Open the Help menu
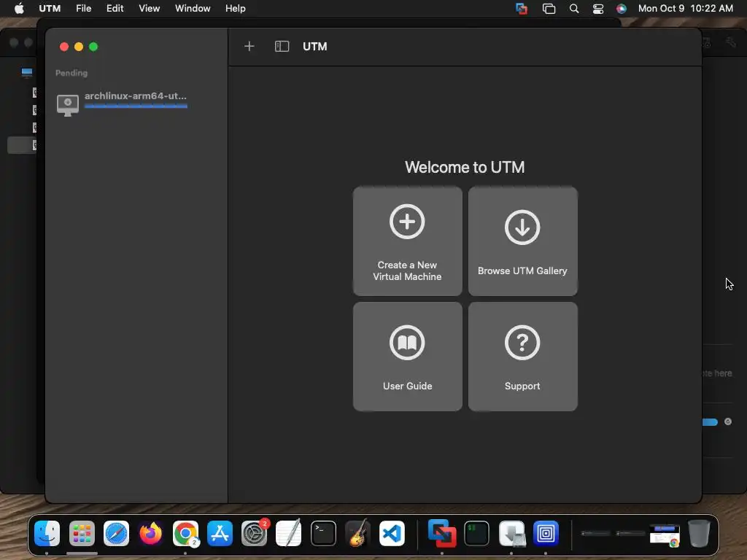Viewport: 747px width, 560px height. click(236, 9)
